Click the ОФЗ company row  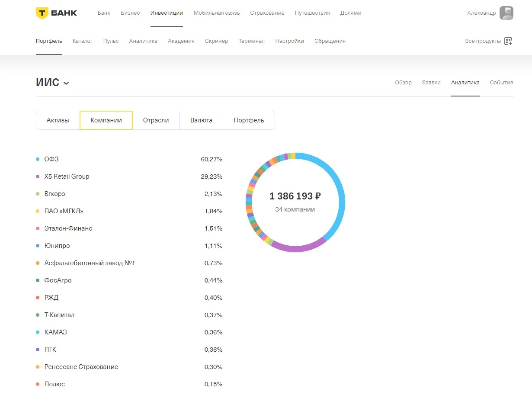coord(129,159)
